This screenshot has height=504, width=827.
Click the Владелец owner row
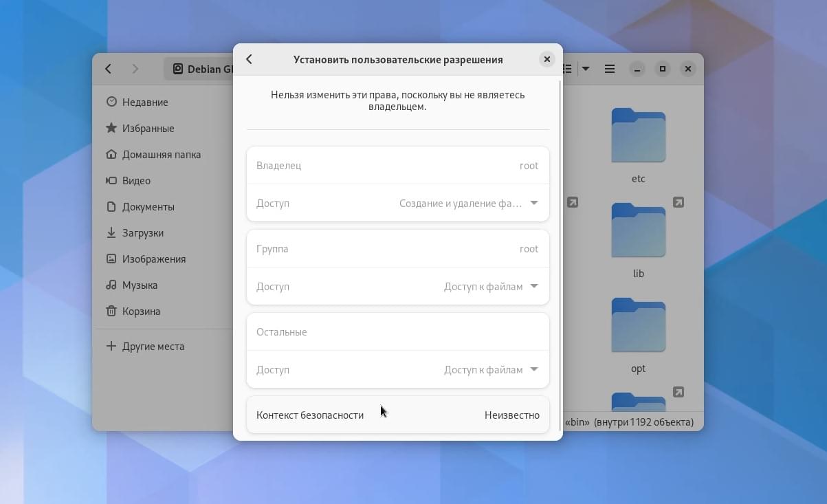(398, 165)
